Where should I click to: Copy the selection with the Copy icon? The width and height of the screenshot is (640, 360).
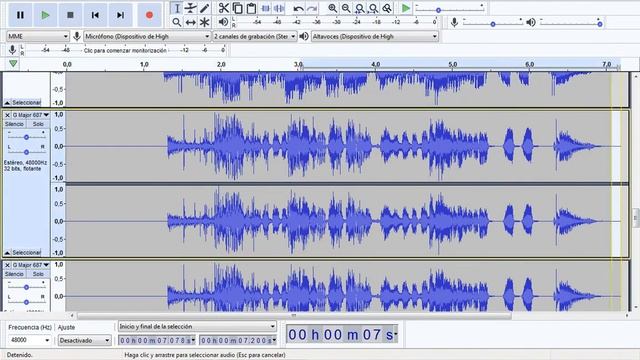click(x=238, y=8)
